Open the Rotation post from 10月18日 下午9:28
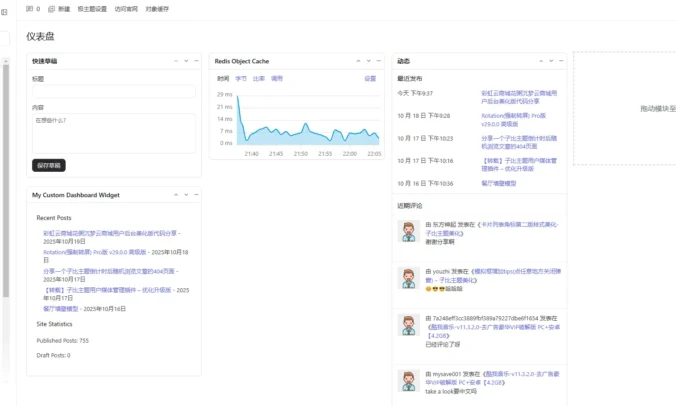Viewport: 676px width, 406px height. click(x=513, y=120)
